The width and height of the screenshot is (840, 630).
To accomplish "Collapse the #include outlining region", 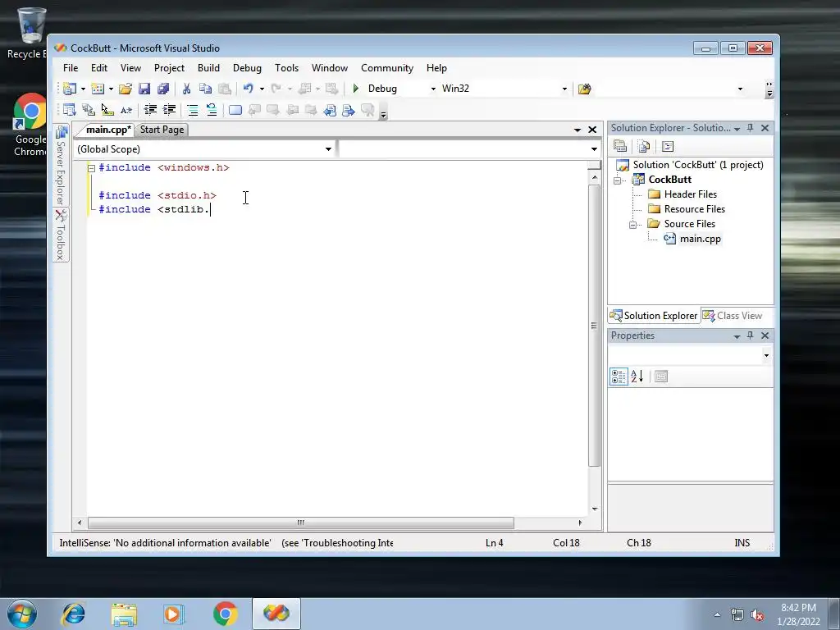I will tap(91, 168).
